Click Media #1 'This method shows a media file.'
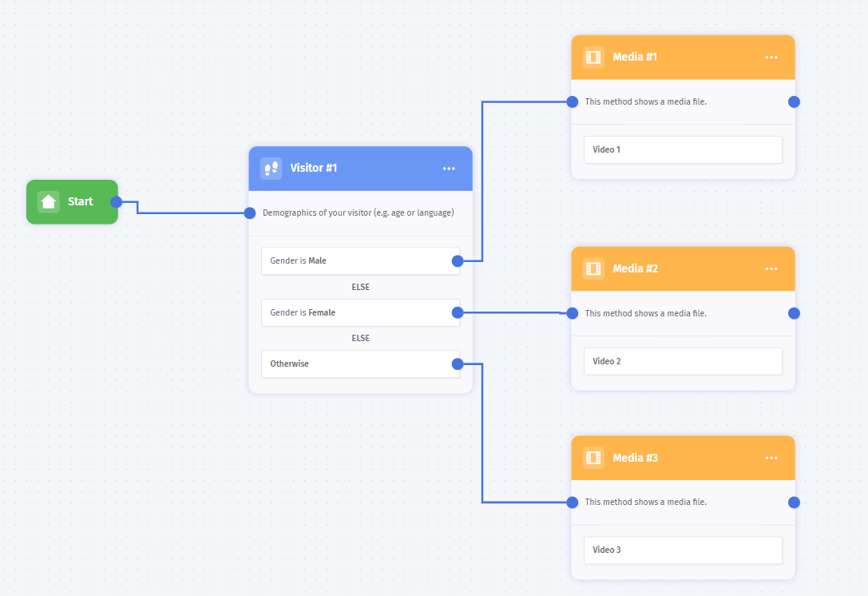 645,102
